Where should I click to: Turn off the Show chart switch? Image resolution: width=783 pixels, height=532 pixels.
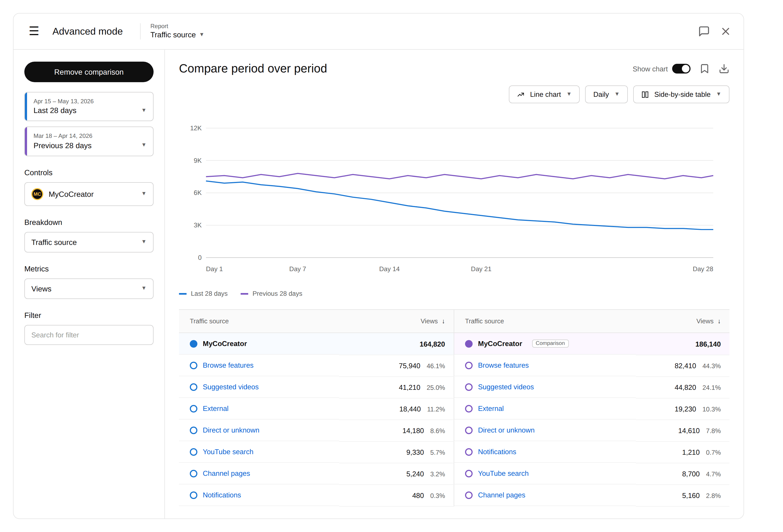tap(681, 69)
